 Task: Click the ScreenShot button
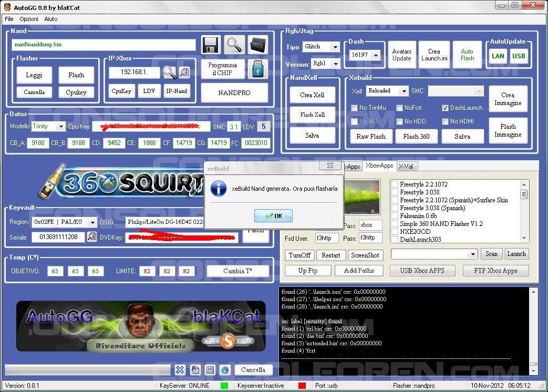pos(365,255)
